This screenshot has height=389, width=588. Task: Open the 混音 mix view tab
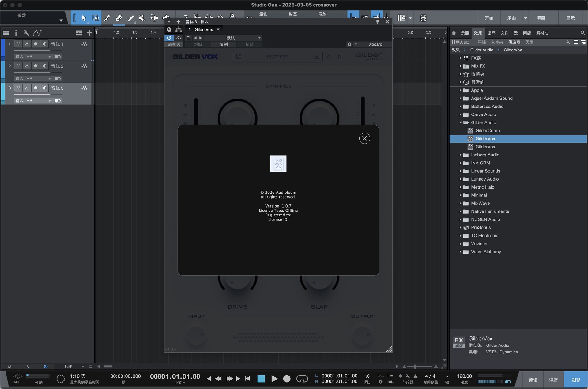pyautogui.click(x=553, y=380)
